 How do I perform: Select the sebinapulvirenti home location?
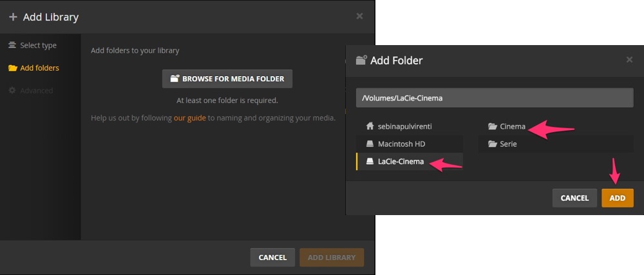click(x=404, y=126)
